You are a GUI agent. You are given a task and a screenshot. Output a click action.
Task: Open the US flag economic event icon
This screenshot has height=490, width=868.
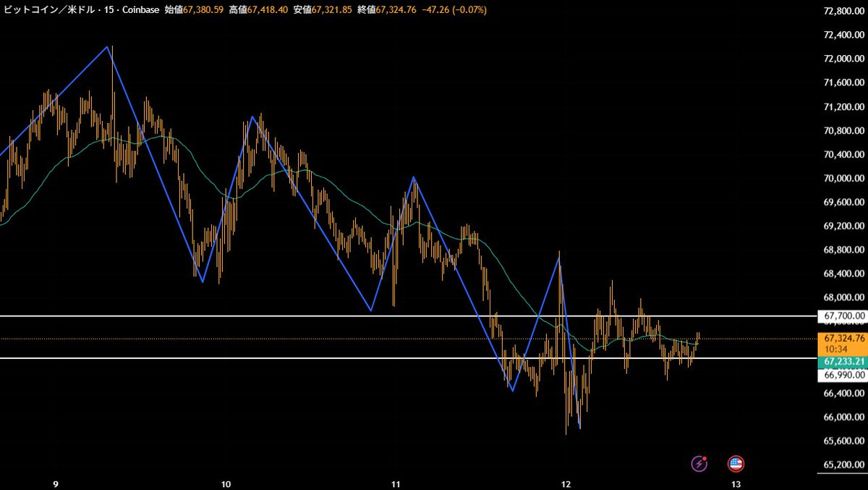pyautogui.click(x=736, y=463)
